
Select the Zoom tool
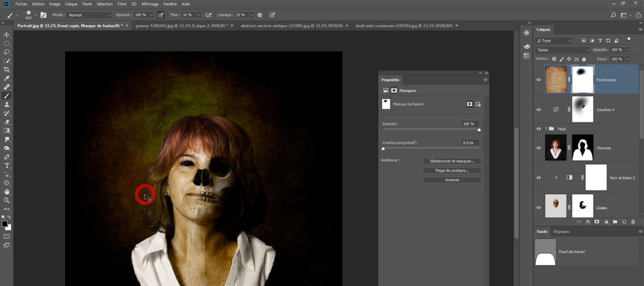[x=7, y=200]
